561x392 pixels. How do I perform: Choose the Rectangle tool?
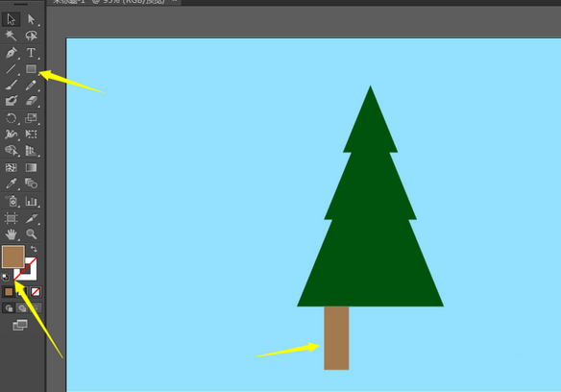[x=31, y=69]
